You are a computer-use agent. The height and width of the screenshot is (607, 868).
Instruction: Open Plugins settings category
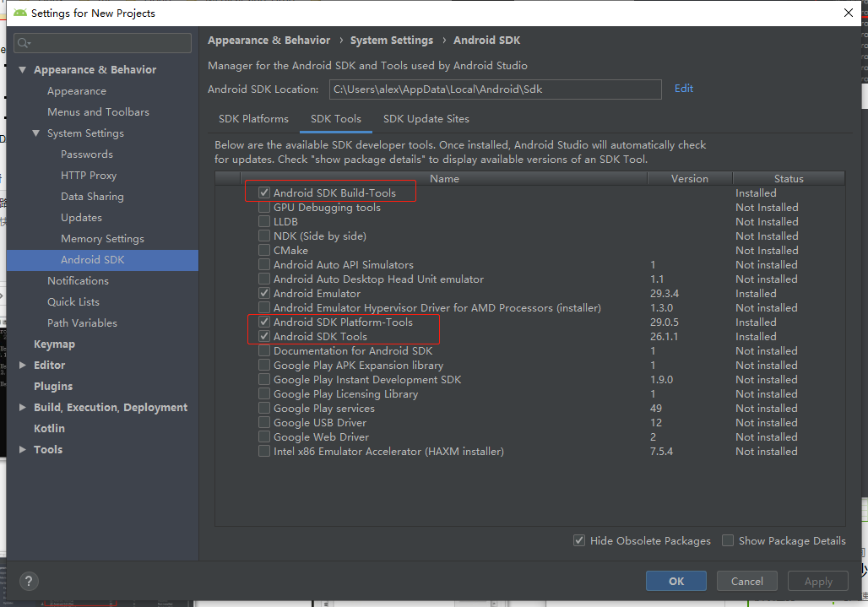(53, 386)
